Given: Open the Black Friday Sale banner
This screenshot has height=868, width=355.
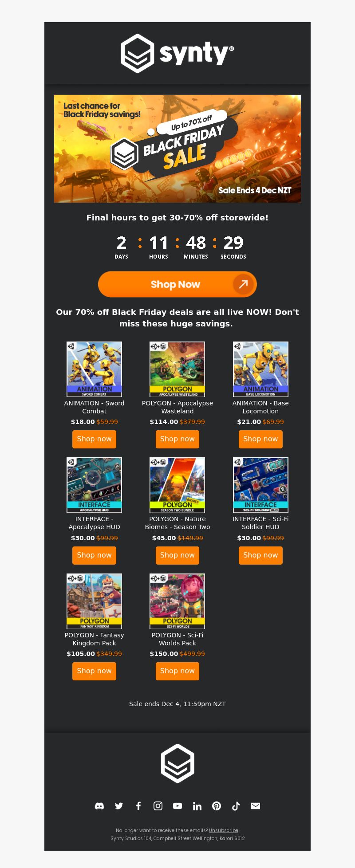Looking at the screenshot, I should [177, 149].
